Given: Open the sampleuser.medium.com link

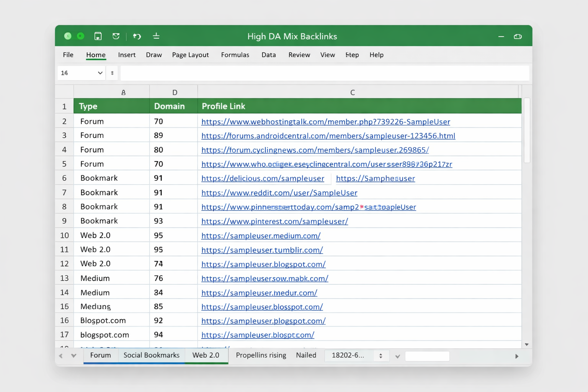Looking at the screenshot, I should click(261, 236).
